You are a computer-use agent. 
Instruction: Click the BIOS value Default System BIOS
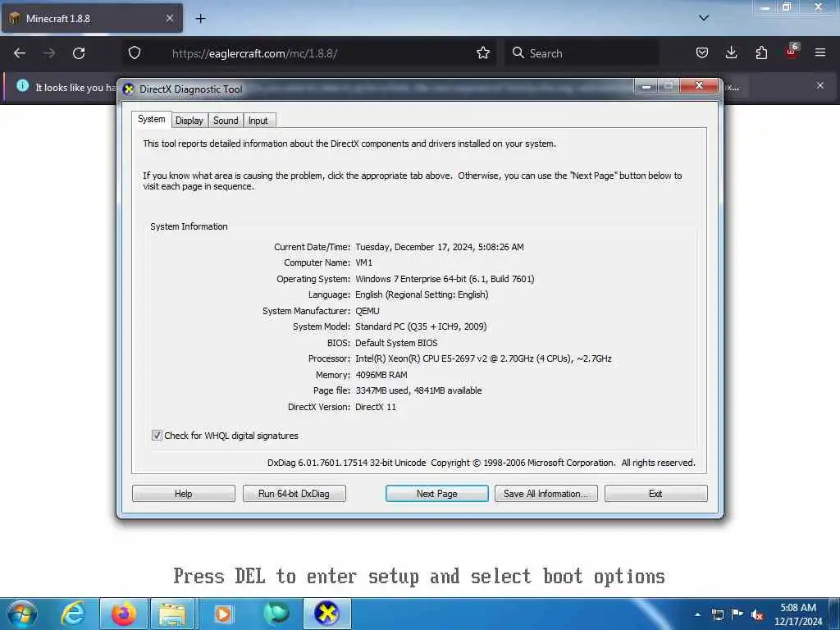pyautogui.click(x=396, y=343)
